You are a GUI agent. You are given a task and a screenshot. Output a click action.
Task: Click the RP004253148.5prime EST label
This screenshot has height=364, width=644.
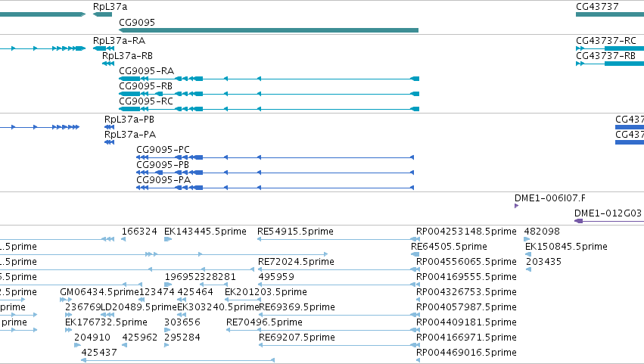(466, 232)
